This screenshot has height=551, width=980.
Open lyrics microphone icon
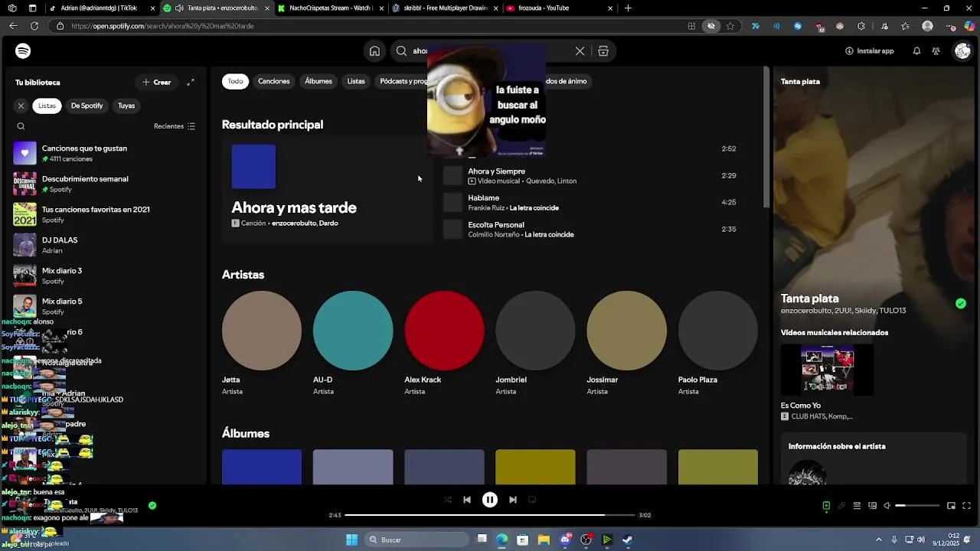pos(841,506)
